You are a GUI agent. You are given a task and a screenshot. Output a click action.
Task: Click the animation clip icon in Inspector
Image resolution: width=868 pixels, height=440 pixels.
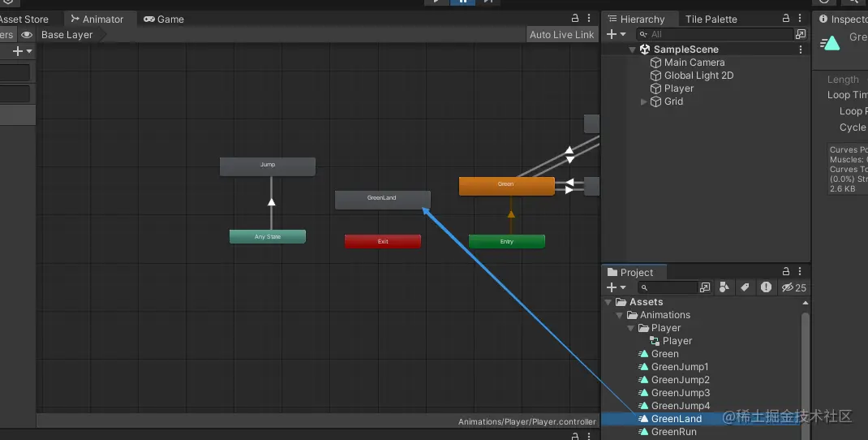click(x=830, y=43)
